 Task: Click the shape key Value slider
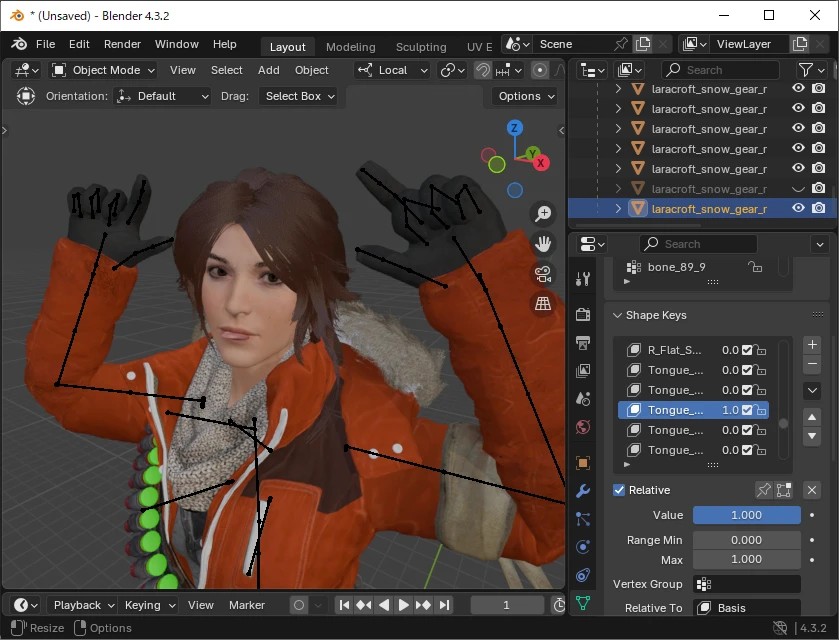tap(746, 515)
